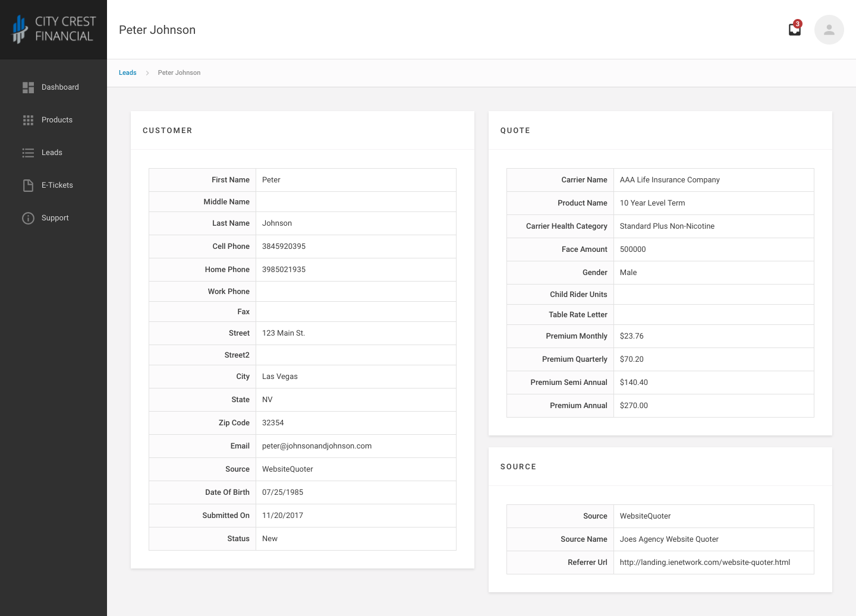This screenshot has width=856, height=616.
Task: Click face amount 500000
Action: 633,249
